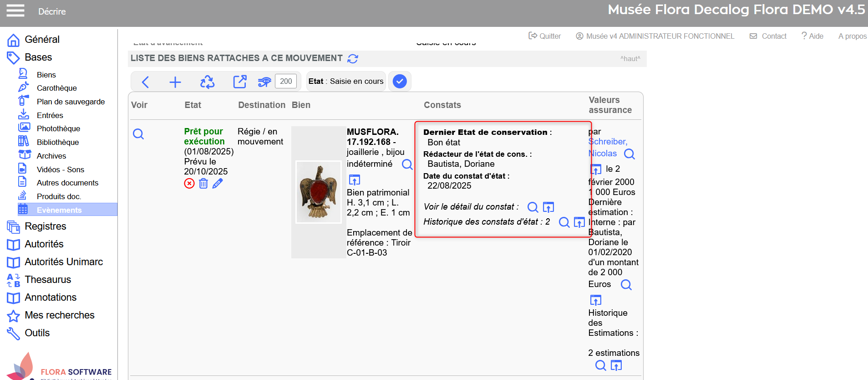
Task: Add a new item with the plus icon
Action: click(x=175, y=82)
